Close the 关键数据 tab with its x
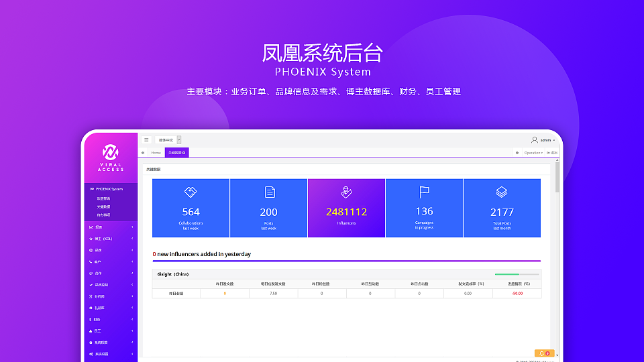644x362 pixels. (x=184, y=153)
